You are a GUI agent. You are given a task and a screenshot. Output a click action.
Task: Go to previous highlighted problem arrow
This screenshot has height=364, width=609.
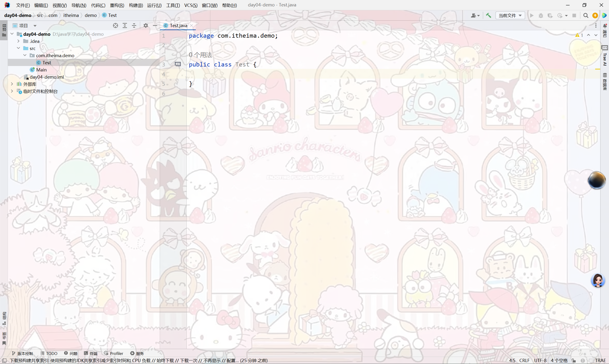[589, 35]
